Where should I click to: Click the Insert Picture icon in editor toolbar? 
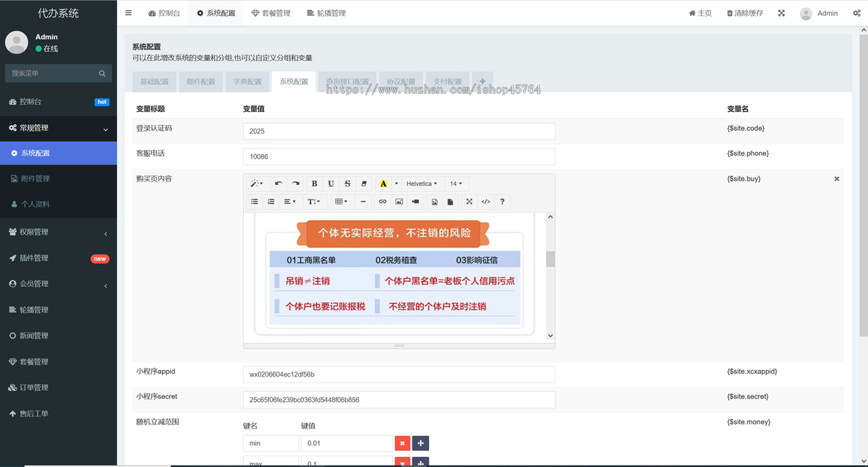point(399,201)
